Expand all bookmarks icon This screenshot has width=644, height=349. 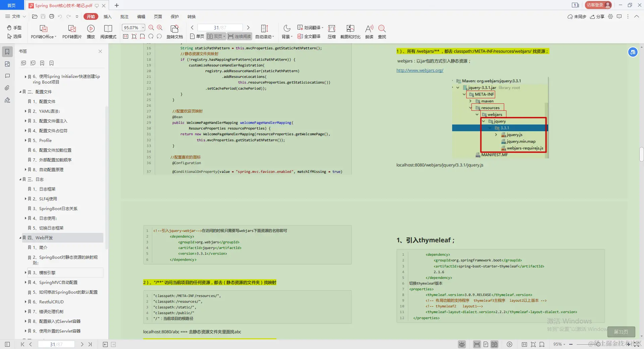(x=23, y=63)
